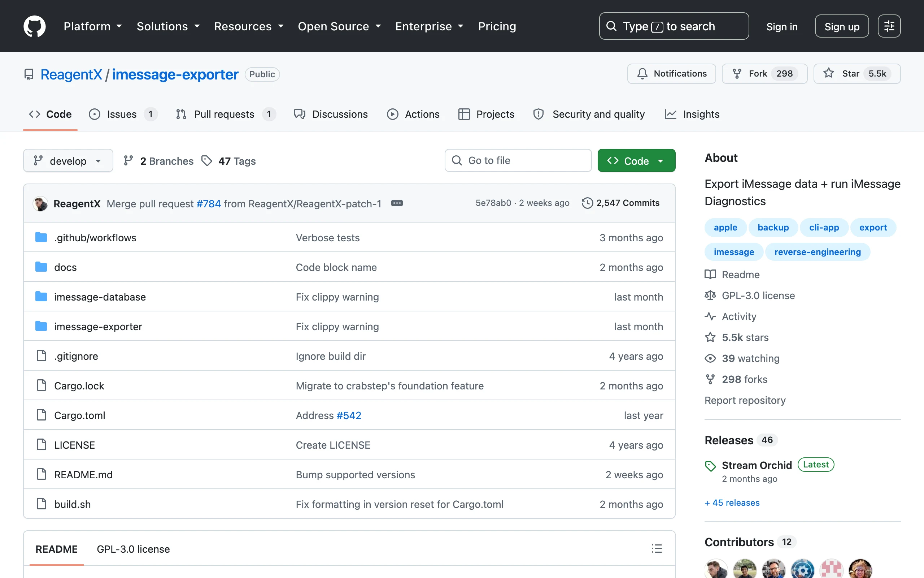924x578 pixels.
Task: Click the Report repository link
Action: (x=745, y=400)
